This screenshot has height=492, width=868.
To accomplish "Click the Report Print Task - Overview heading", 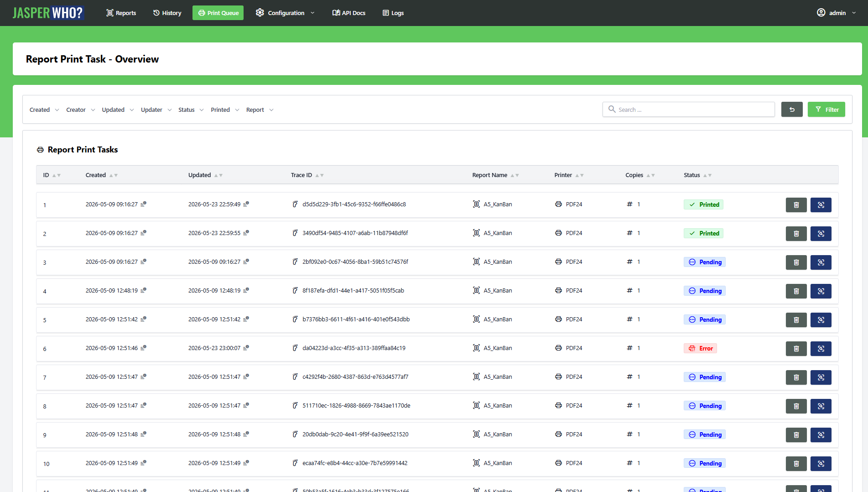I will point(92,59).
